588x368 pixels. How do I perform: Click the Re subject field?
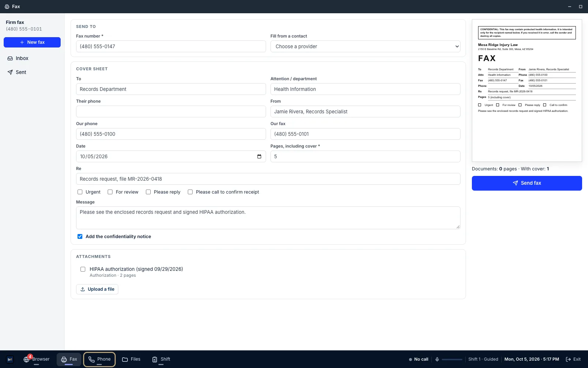(x=268, y=179)
